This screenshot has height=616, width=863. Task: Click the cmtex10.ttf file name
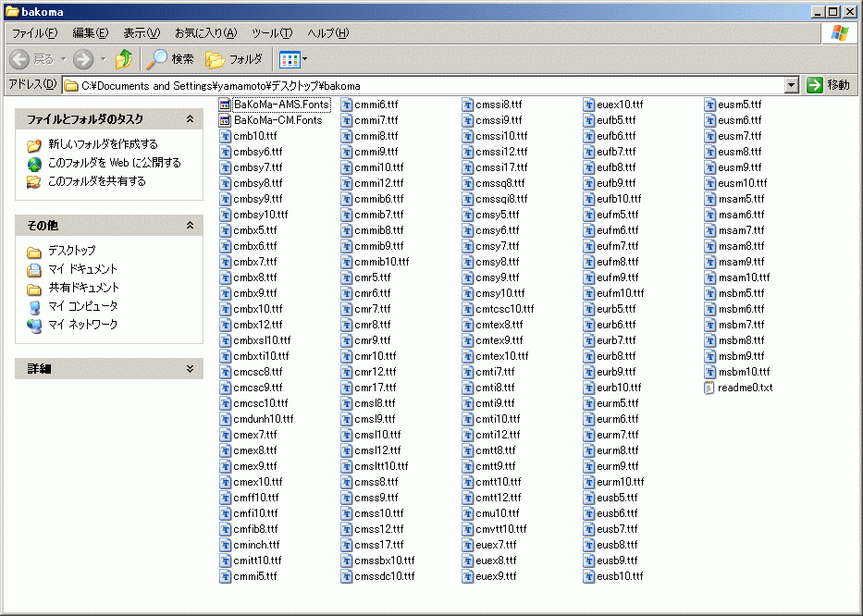[x=502, y=356]
